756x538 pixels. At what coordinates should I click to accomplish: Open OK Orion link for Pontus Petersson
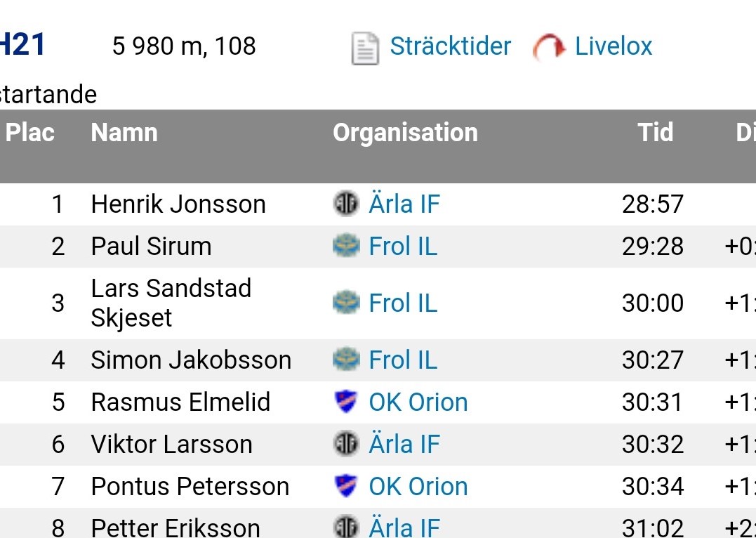tap(418, 486)
